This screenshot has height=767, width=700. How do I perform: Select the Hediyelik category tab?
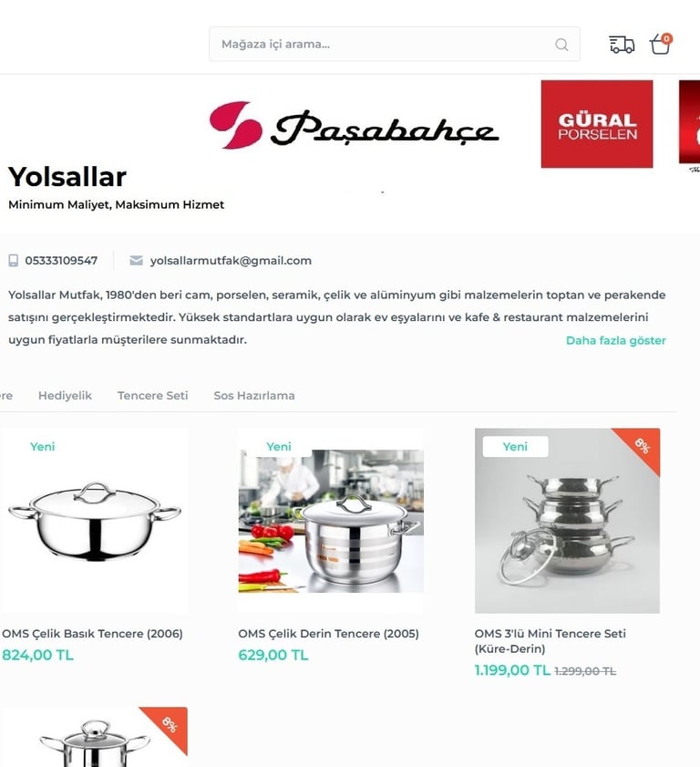(65, 395)
